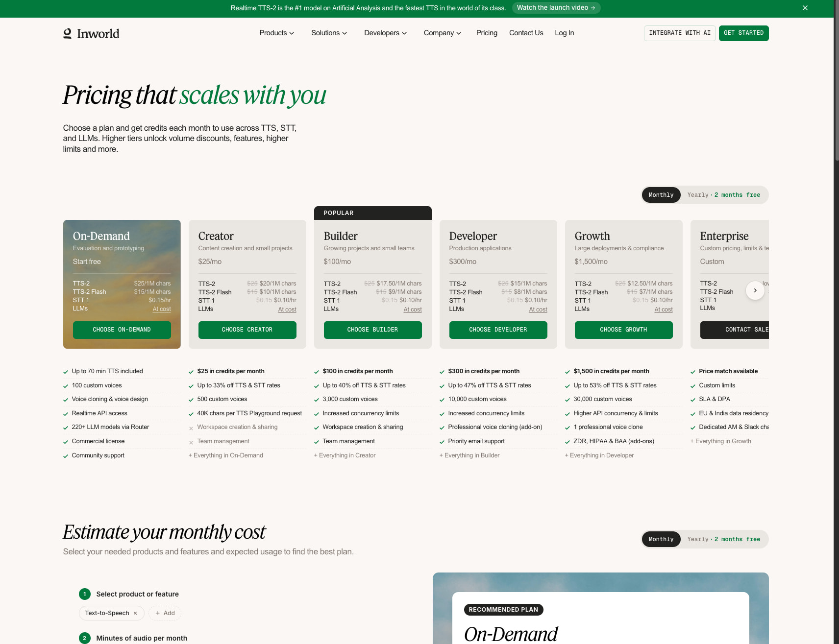Click At cost link in Growth card
The height and width of the screenshot is (644, 839).
point(664,310)
